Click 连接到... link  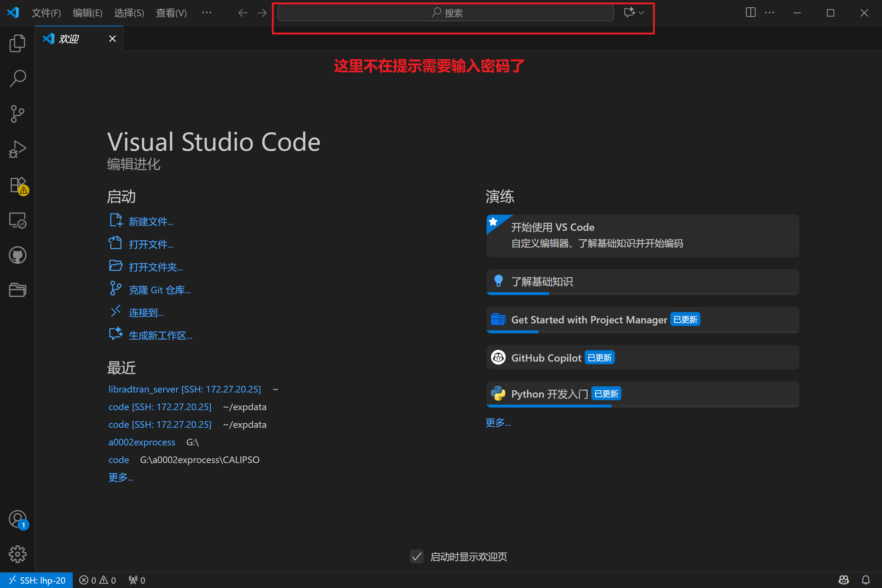tap(146, 313)
